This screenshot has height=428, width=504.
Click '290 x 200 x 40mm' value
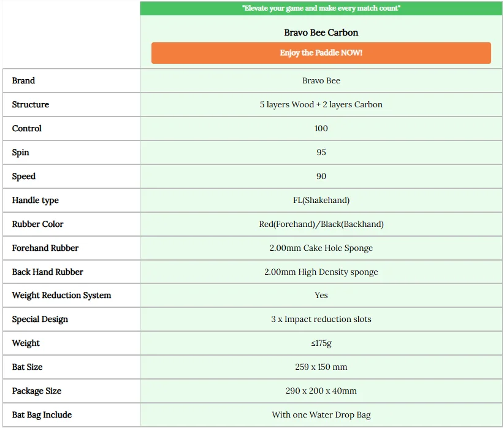pyautogui.click(x=321, y=391)
